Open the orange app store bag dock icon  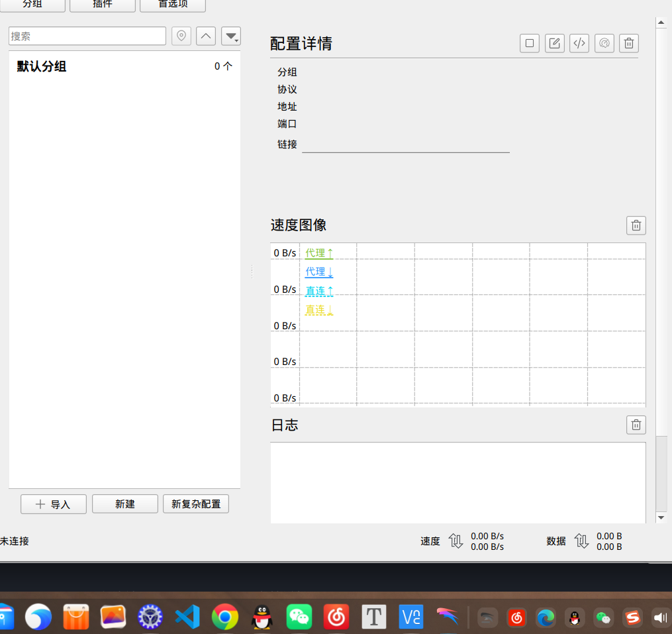[76, 617]
